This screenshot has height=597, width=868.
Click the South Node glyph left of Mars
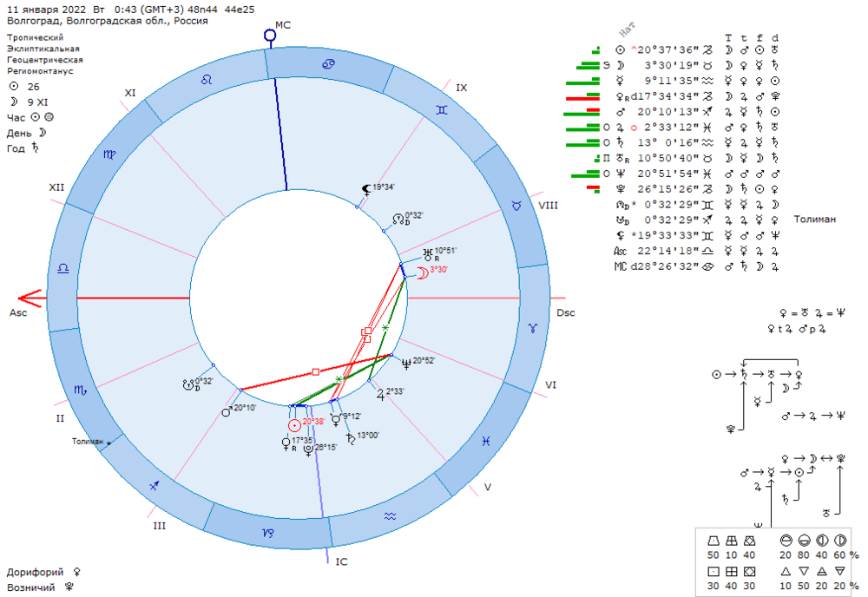[x=188, y=384]
